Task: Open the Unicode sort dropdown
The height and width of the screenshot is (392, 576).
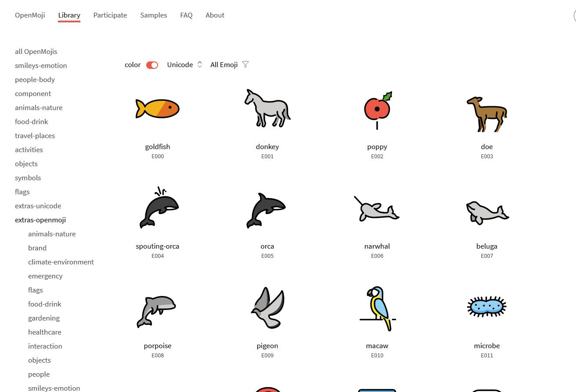Action: pos(184,64)
